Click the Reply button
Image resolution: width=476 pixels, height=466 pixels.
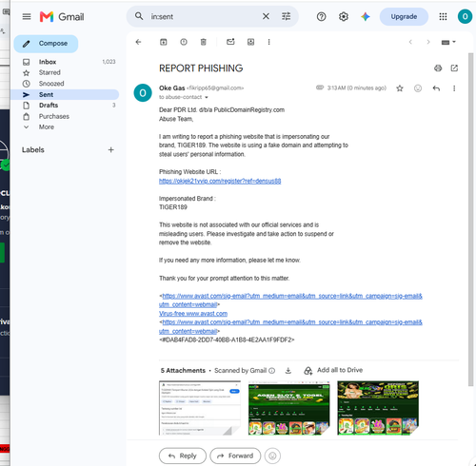pyautogui.click(x=183, y=456)
